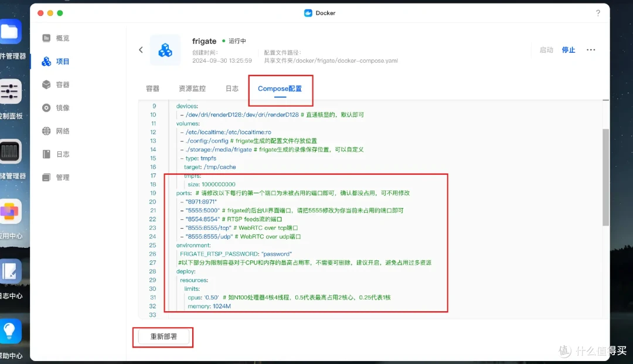Select the Compose配置 tab
The image size is (633, 364).
pyautogui.click(x=280, y=89)
